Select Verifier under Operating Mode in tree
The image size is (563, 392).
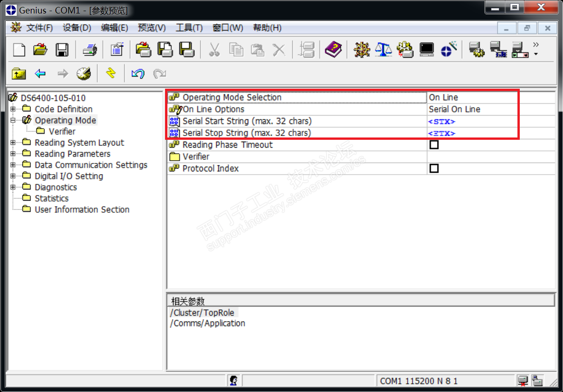coord(62,131)
